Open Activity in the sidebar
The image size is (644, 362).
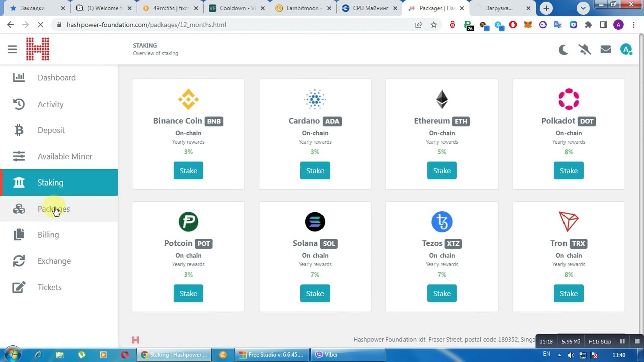pos(59,104)
